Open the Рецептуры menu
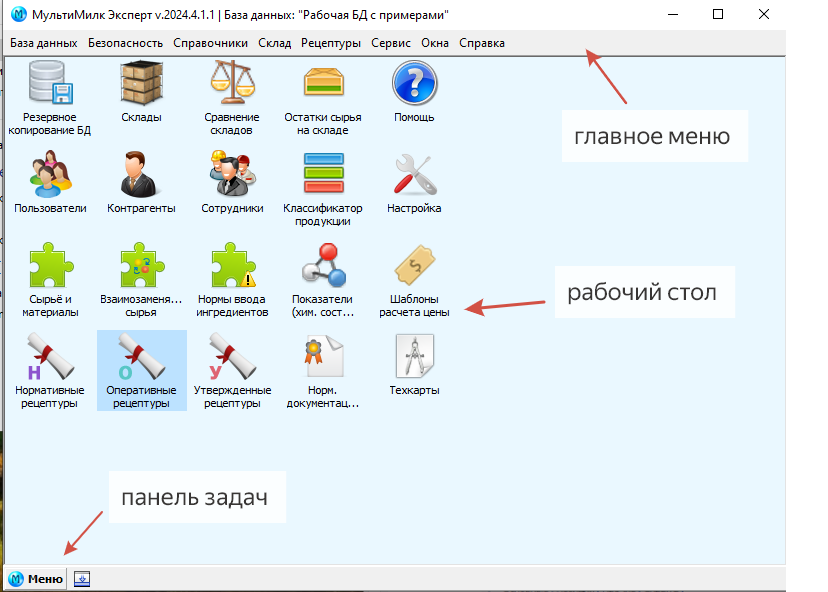 pyautogui.click(x=330, y=43)
